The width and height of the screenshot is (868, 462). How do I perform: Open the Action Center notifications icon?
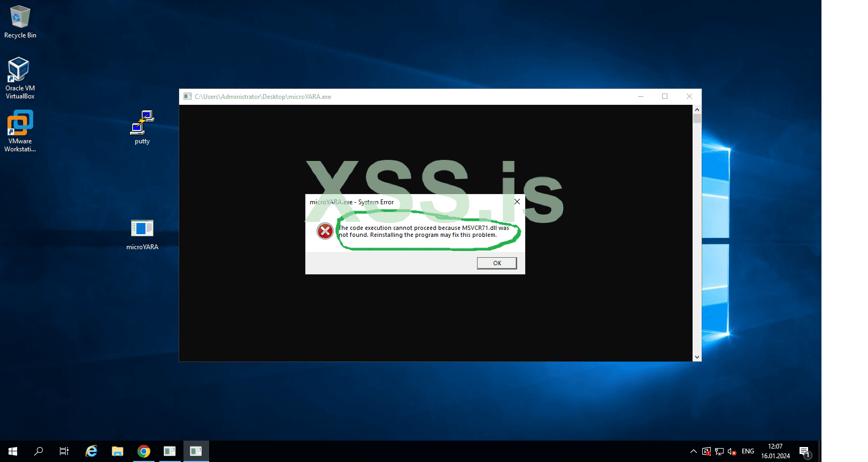[805, 452]
